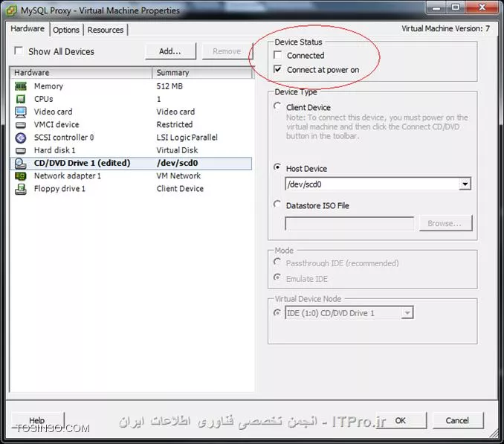This screenshot has height=444, width=504.
Task: Click the Virtual Disk summary value
Action: click(x=177, y=150)
